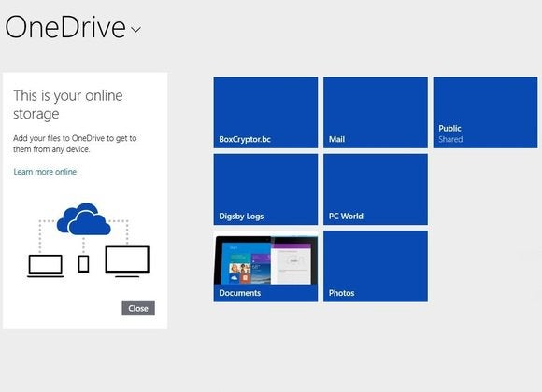Screen dimensions: 542x392
Task: Open the Digsby Logs folder tile
Action: 265,189
